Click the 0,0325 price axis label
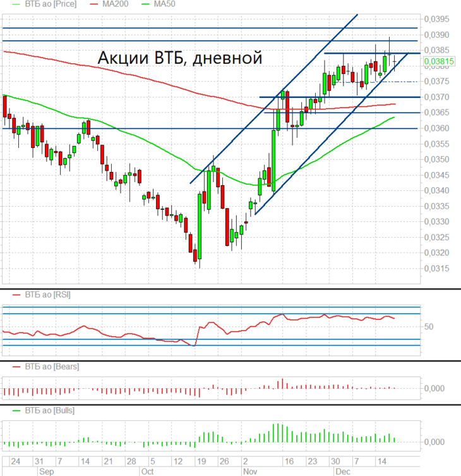 436,238
